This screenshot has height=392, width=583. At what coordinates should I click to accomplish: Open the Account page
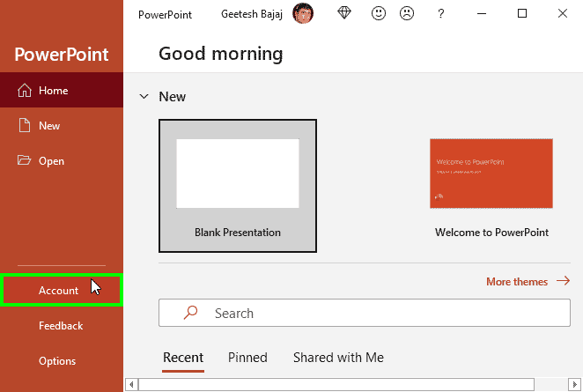click(x=59, y=291)
